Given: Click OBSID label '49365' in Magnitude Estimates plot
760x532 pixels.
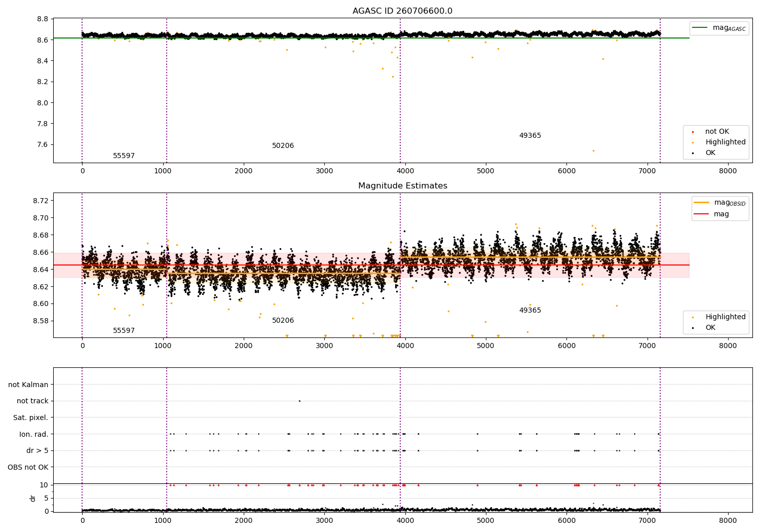Looking at the screenshot, I should coord(530,311).
